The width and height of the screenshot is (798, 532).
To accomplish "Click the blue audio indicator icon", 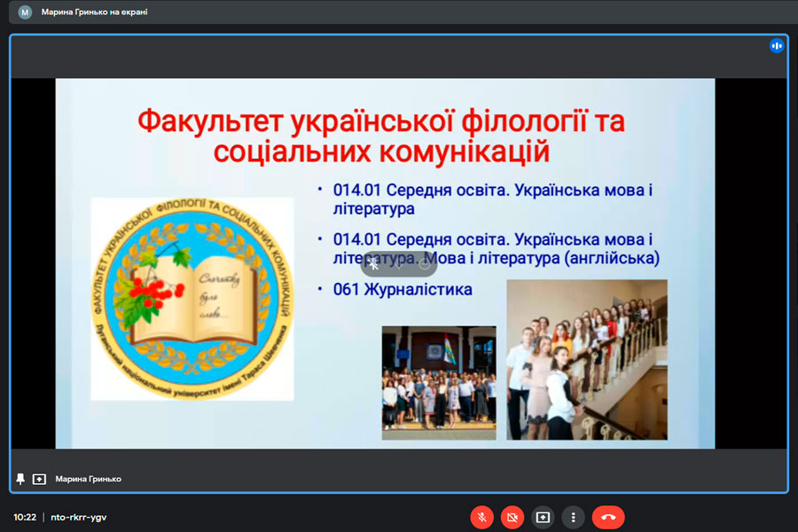I will point(777,46).
